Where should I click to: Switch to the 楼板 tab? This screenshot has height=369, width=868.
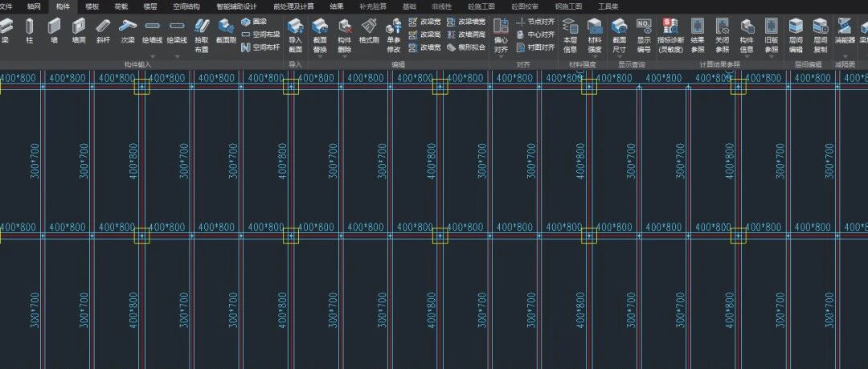tap(92, 6)
